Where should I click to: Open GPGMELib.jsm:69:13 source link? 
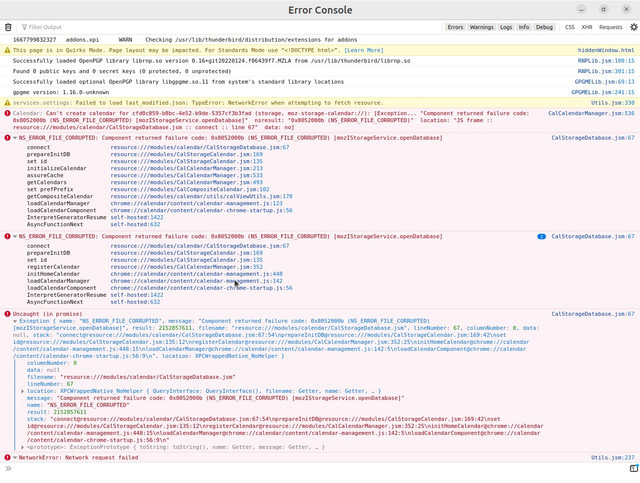604,82
